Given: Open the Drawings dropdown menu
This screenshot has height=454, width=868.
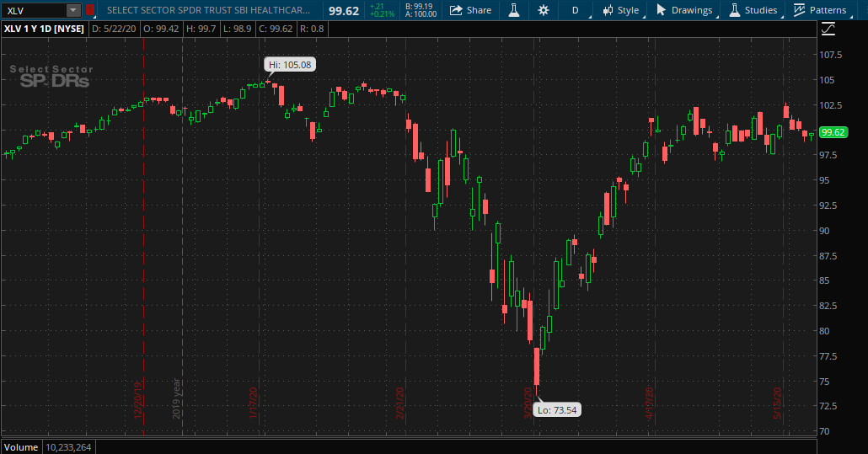Looking at the screenshot, I should point(685,10).
